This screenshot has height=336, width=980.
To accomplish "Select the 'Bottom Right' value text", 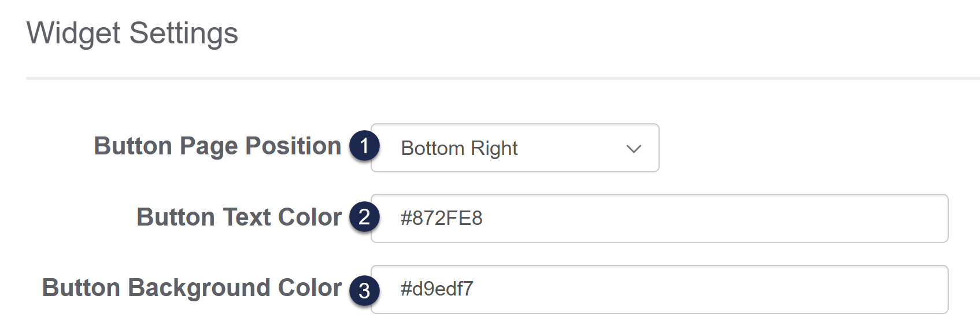I will (459, 149).
